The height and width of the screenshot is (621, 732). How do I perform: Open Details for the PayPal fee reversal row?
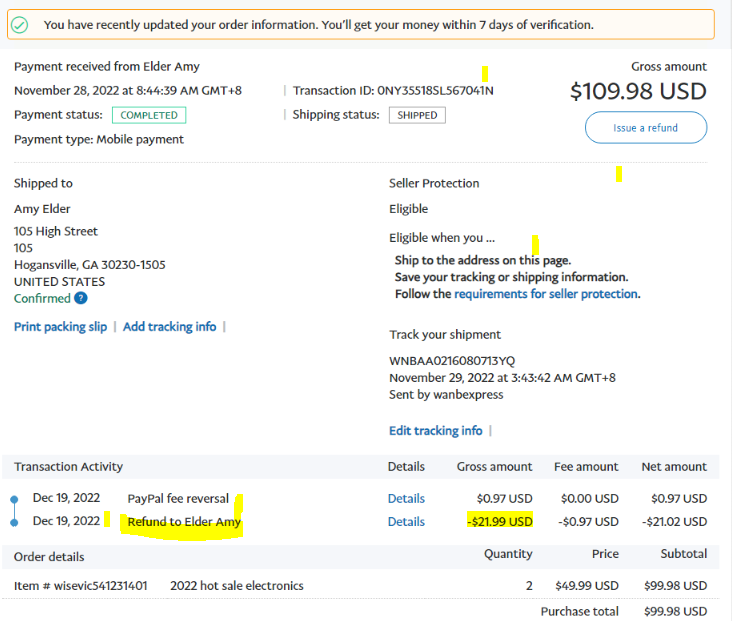406,499
